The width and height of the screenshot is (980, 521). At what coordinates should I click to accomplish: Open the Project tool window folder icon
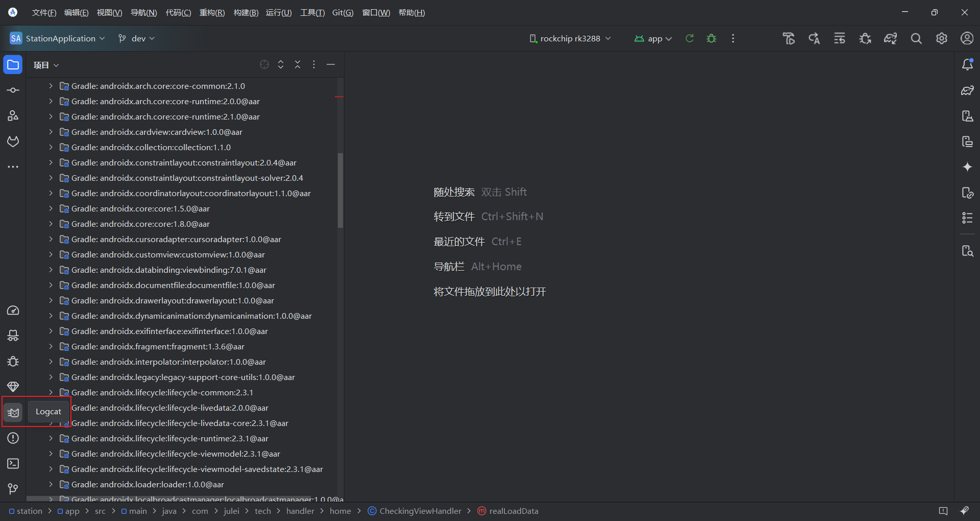click(13, 65)
